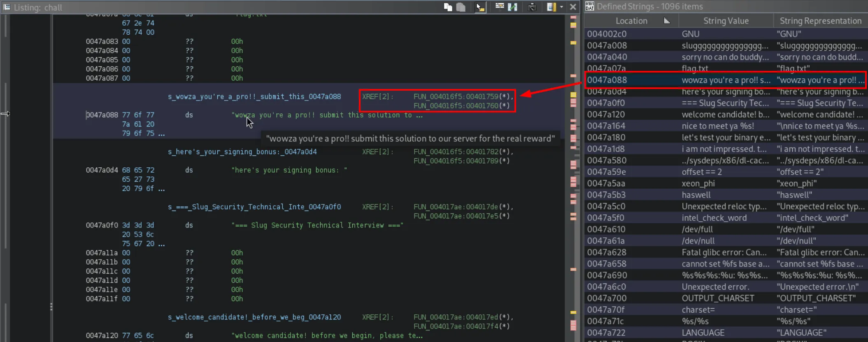Select string row 0047a70f charset=

(726, 310)
